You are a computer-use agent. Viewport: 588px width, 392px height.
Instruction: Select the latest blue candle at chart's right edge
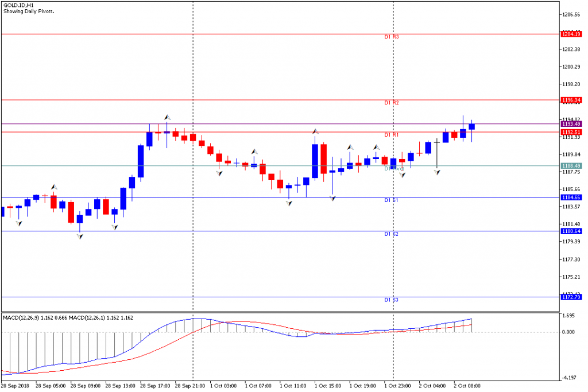[x=471, y=126]
